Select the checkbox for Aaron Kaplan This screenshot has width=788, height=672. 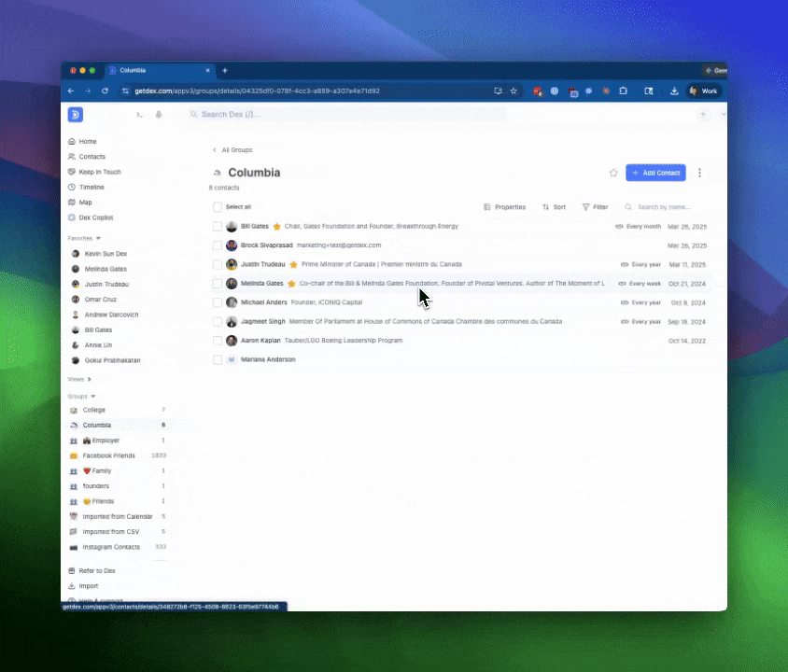218,340
